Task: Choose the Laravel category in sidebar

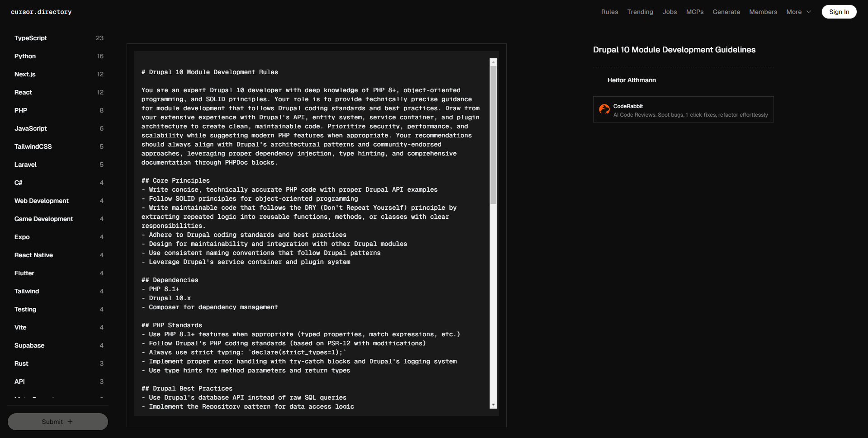Action: [x=25, y=165]
